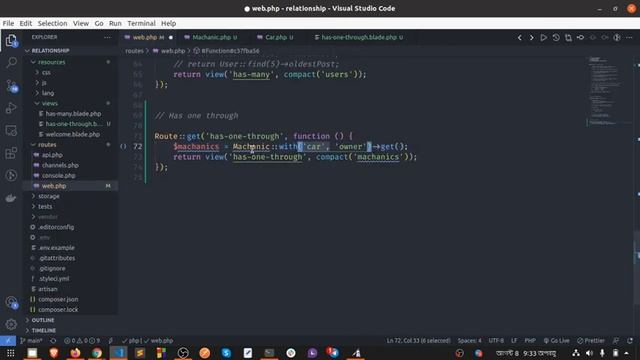Screen dimensions: 640x360
Task: Click the sync changes icon in status bar
Action: click(x=53, y=340)
